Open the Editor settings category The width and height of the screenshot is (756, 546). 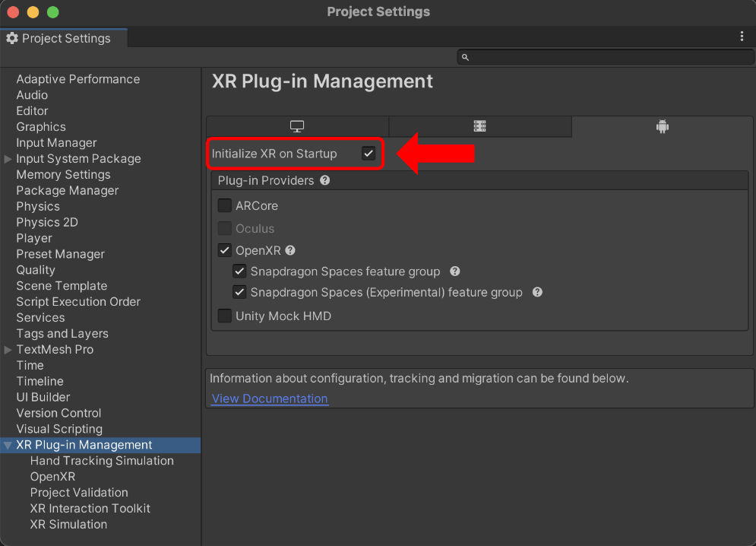[x=33, y=111]
